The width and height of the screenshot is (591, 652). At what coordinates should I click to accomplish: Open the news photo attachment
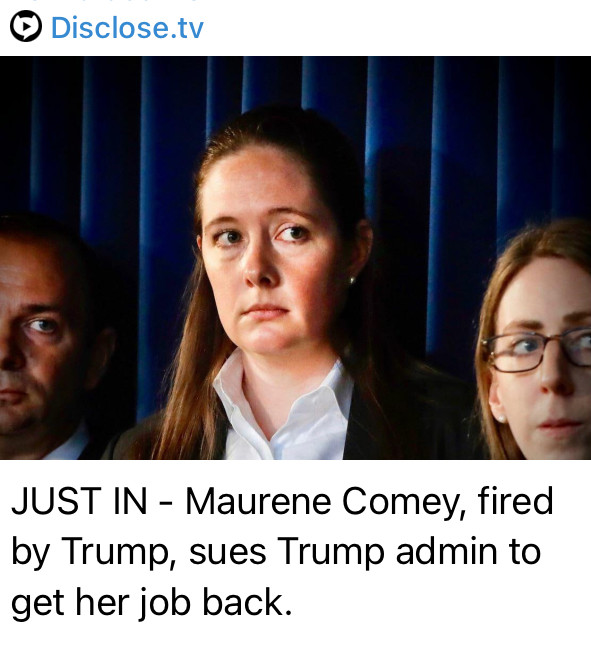click(x=295, y=258)
